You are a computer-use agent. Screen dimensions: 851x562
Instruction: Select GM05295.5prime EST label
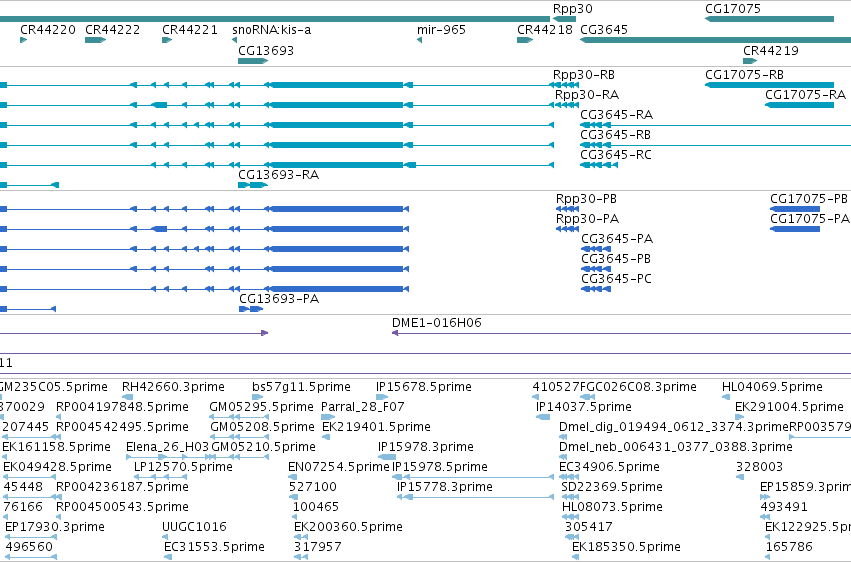coord(262,407)
